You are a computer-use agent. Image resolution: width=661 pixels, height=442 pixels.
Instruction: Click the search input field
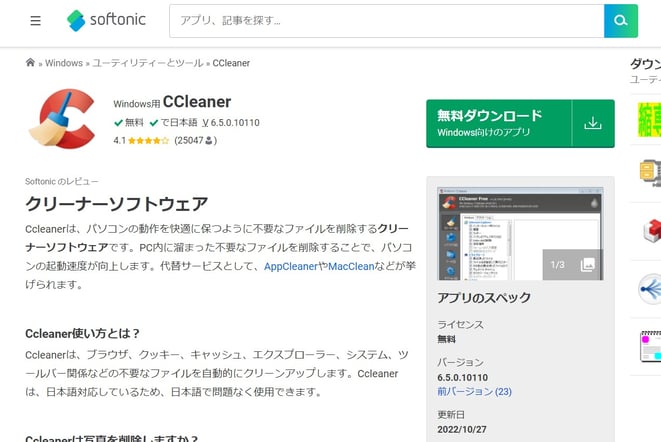[386, 21]
